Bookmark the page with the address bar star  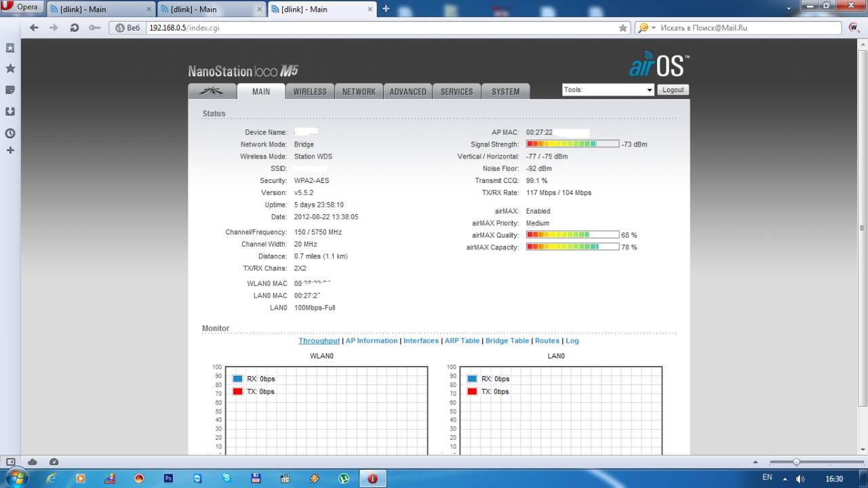623,28
